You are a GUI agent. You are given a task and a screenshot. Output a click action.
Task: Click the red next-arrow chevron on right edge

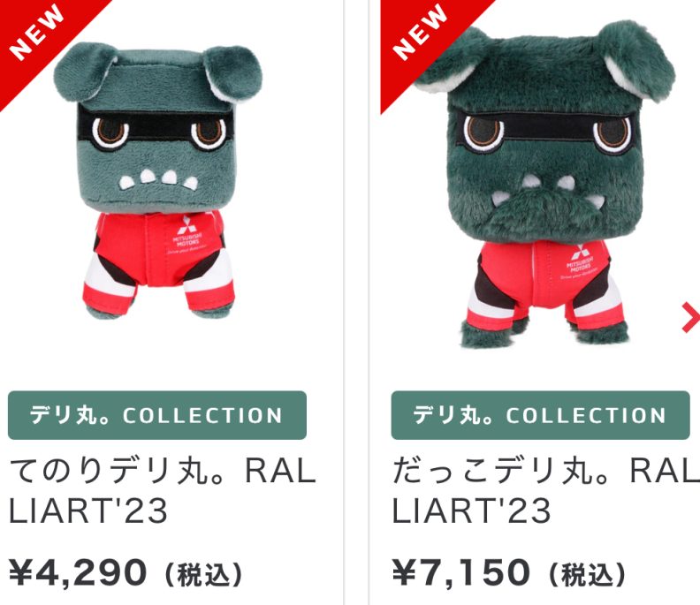point(691,317)
